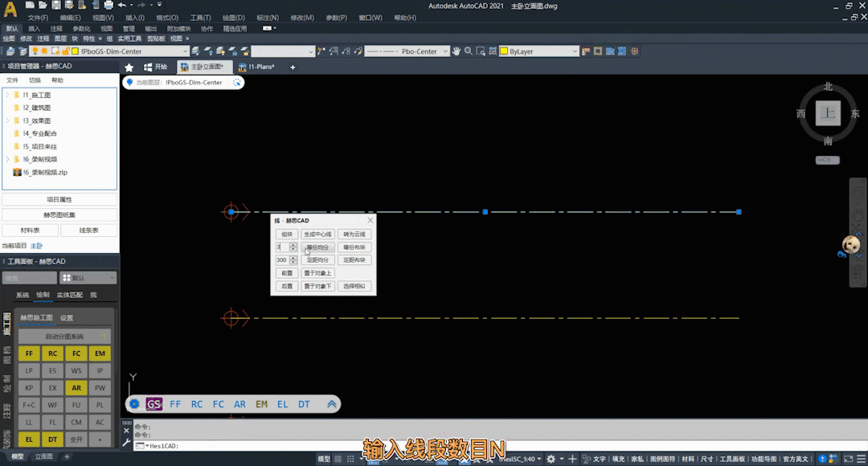Click the Pan hand tool icon
The height and width of the screenshot is (466, 868).
coord(457,51)
